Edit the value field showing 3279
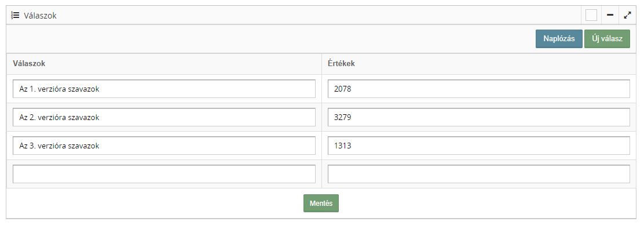 (478, 117)
